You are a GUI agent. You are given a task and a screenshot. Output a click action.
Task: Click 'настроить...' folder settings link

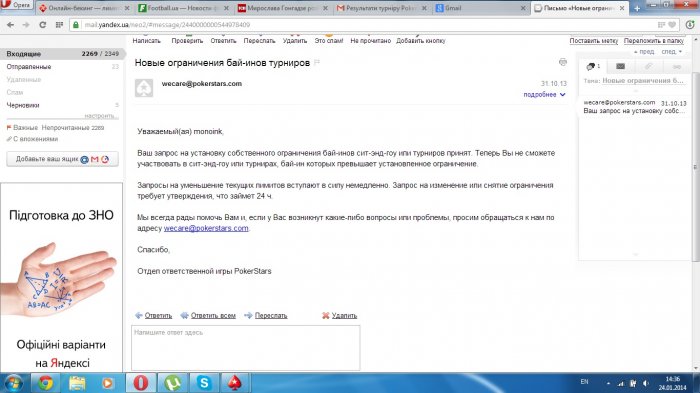[101, 116]
